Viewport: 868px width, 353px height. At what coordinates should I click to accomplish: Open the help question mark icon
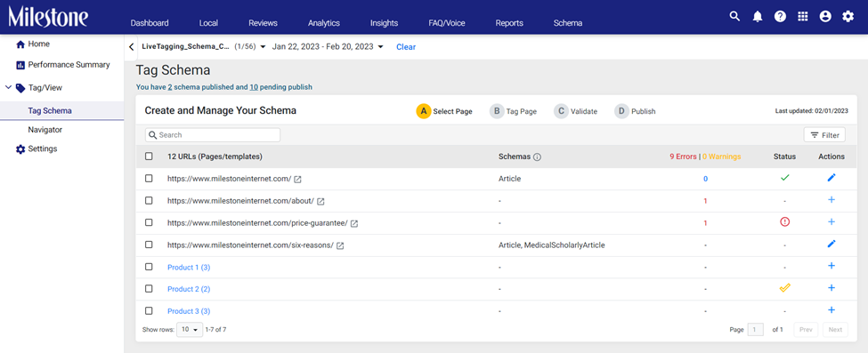point(780,17)
